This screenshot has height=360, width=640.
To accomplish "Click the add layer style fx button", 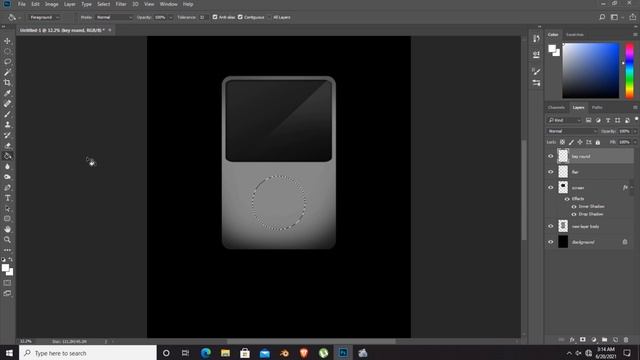I will [572, 340].
